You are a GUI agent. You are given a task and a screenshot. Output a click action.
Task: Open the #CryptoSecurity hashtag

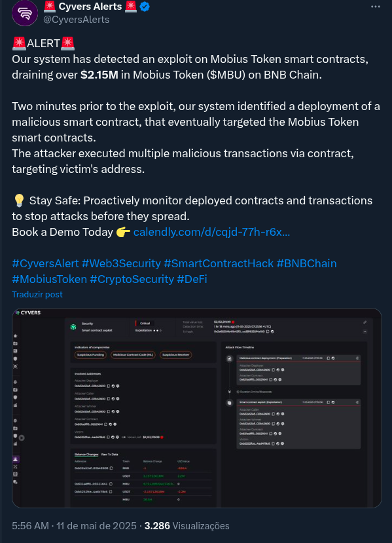pos(132,279)
